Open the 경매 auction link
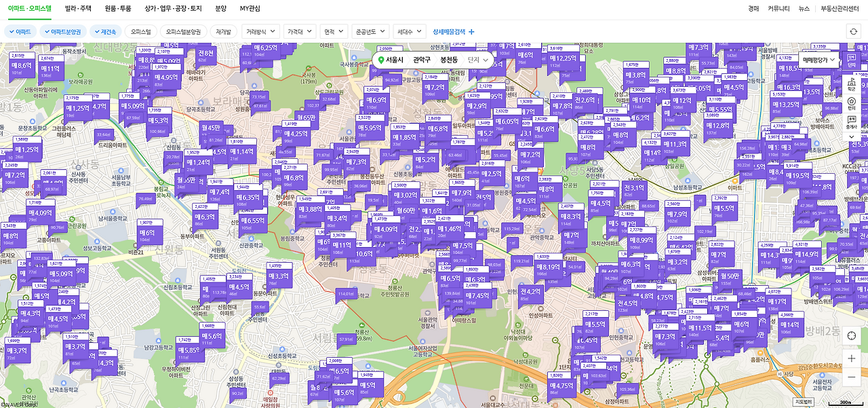868x408 pixels. click(753, 9)
